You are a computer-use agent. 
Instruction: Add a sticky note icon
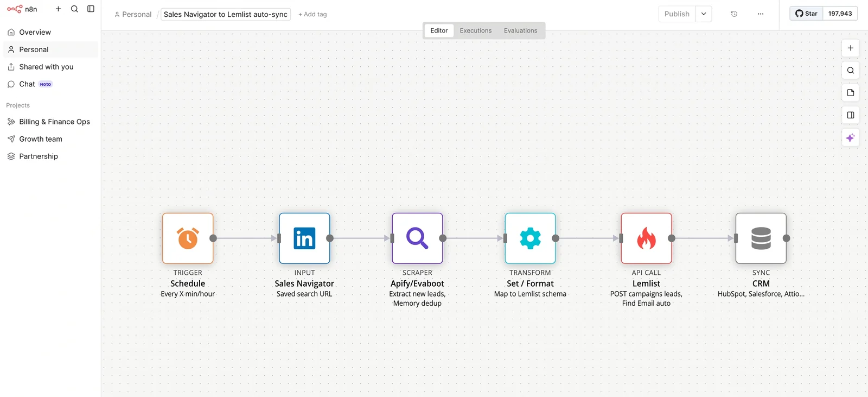click(x=851, y=93)
